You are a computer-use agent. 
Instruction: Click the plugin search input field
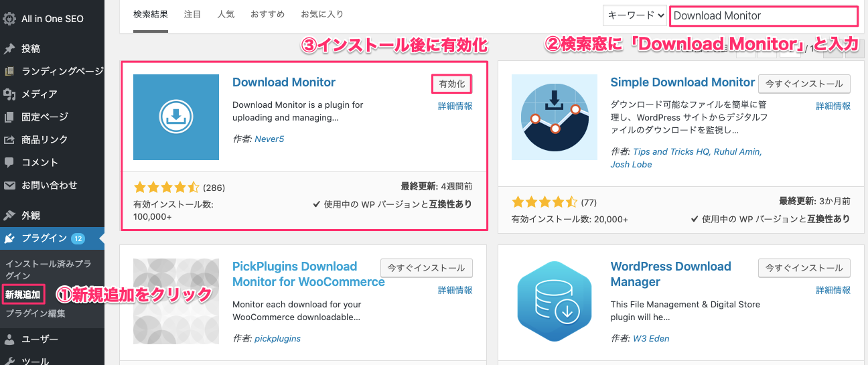tap(763, 15)
